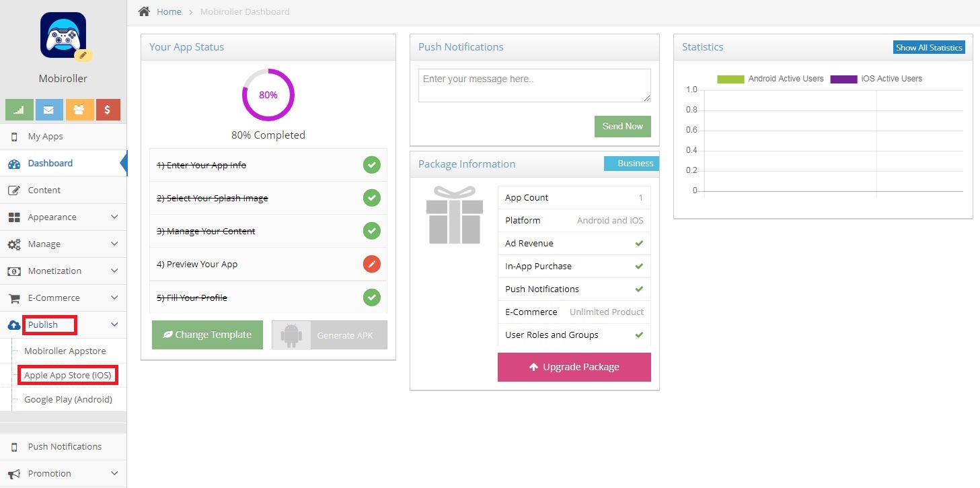Click the 80% circular progress ring
980x488 pixels.
pyautogui.click(x=268, y=95)
